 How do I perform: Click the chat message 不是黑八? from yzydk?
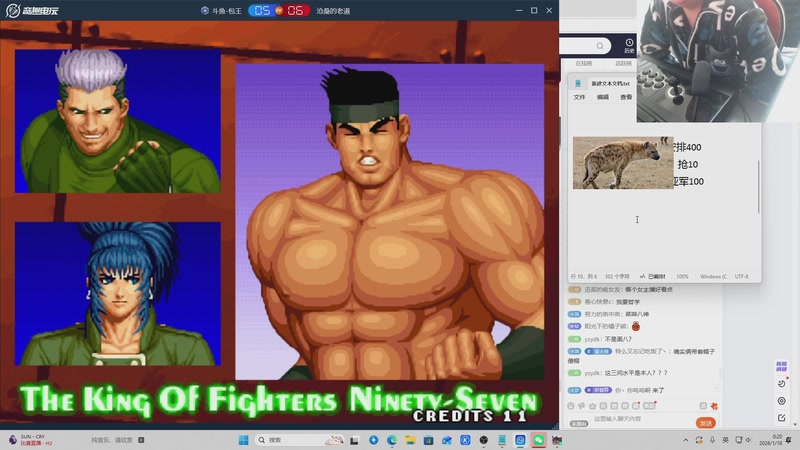(x=618, y=339)
